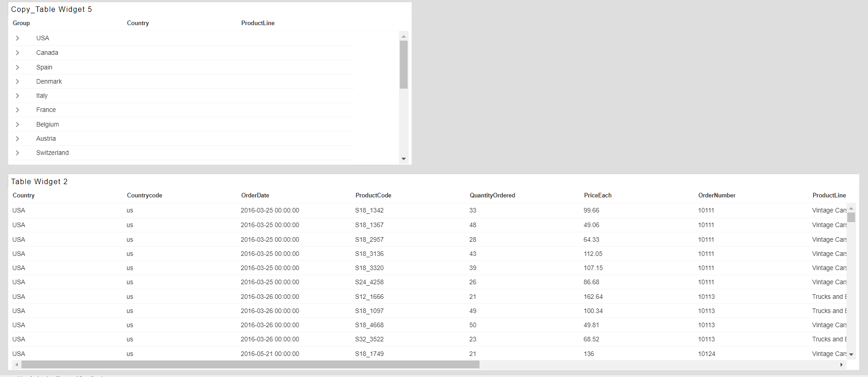Expand the Italy group row
The image size is (868, 377).
click(17, 96)
